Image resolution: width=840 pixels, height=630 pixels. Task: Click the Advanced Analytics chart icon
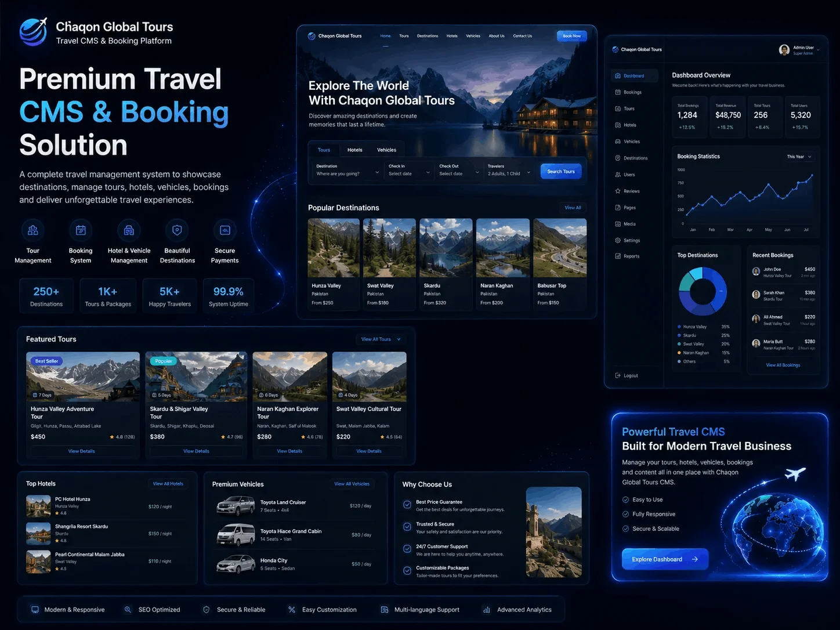[487, 610]
